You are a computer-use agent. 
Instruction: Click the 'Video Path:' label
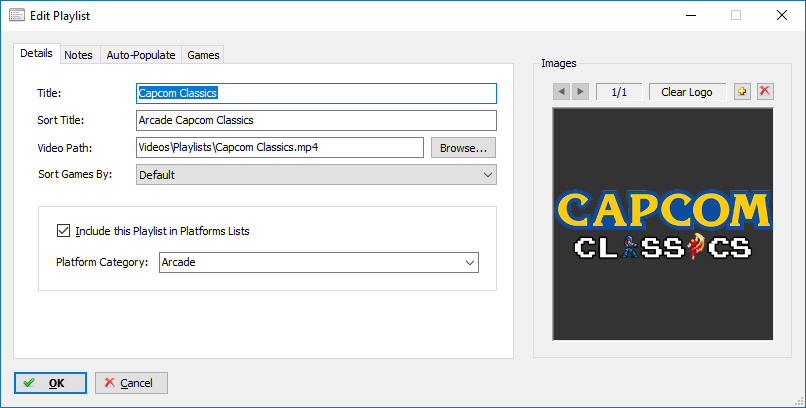coord(65,148)
